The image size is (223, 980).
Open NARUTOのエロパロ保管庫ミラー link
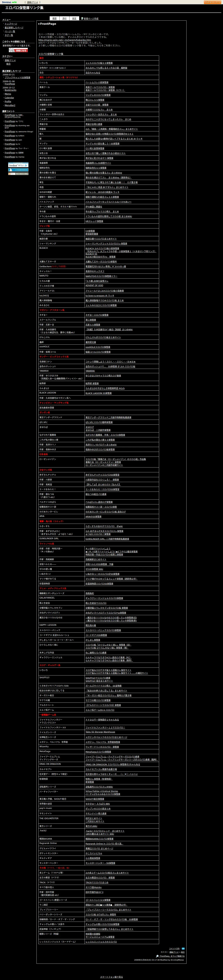(101, 276)
